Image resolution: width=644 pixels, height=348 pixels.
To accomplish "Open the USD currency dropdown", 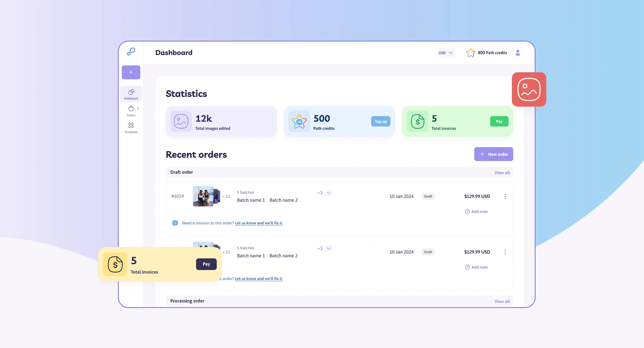I will (445, 53).
